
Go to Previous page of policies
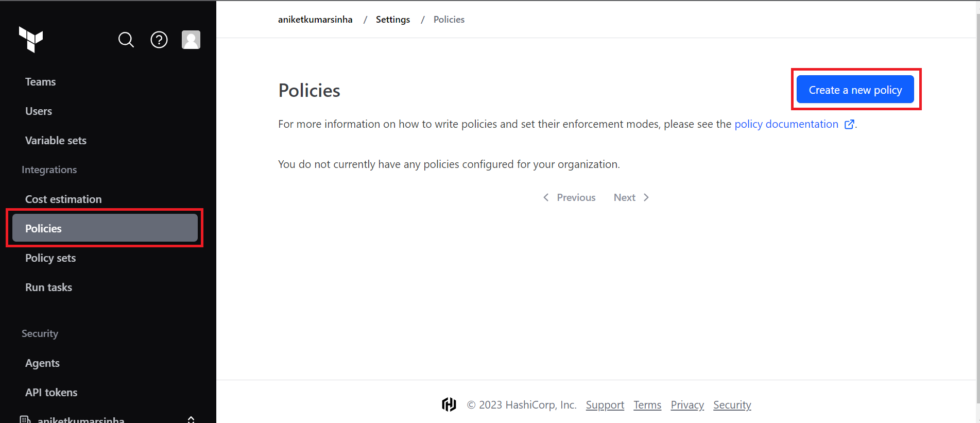570,197
